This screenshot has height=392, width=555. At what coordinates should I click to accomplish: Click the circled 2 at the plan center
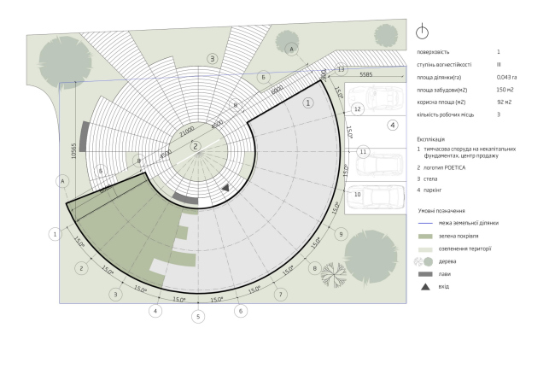pyautogui.click(x=196, y=147)
